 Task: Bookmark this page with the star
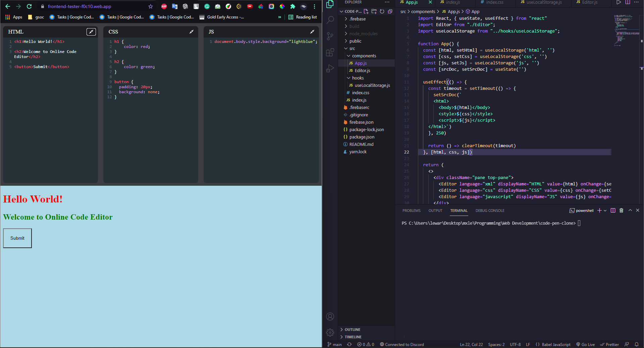pyautogui.click(x=151, y=6)
